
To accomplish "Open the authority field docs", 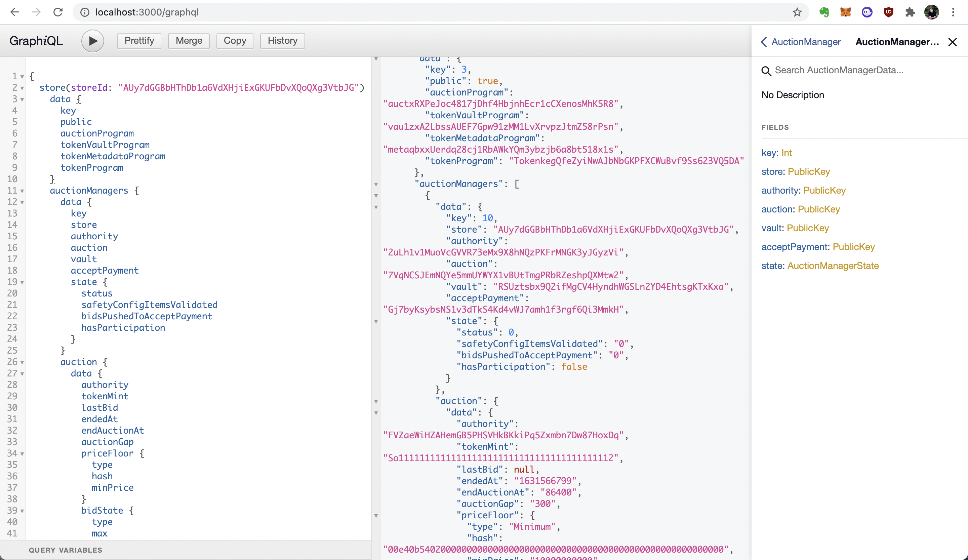I will pos(780,191).
